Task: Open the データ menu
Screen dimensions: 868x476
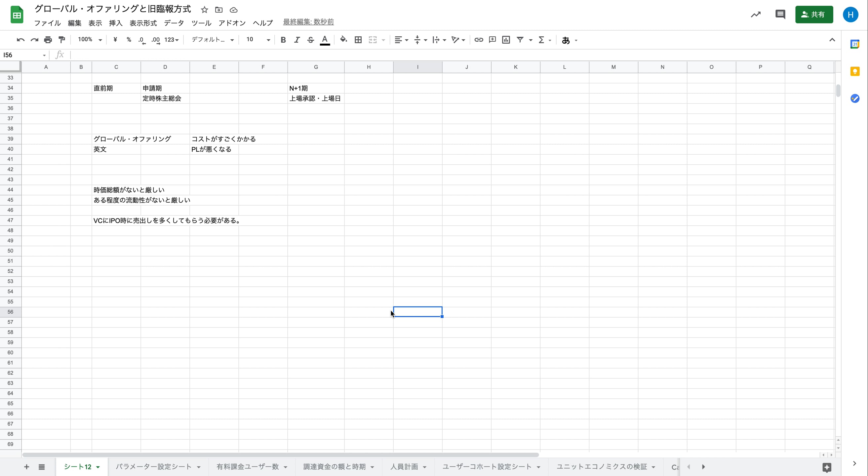Action: (174, 23)
